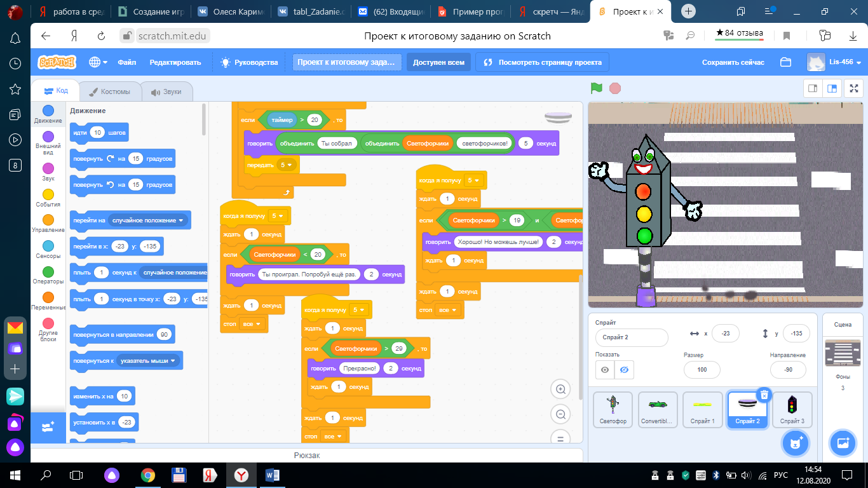Screen dimensions: 868x488
Task: Open favorites star in sidebar
Action: [x=15, y=89]
